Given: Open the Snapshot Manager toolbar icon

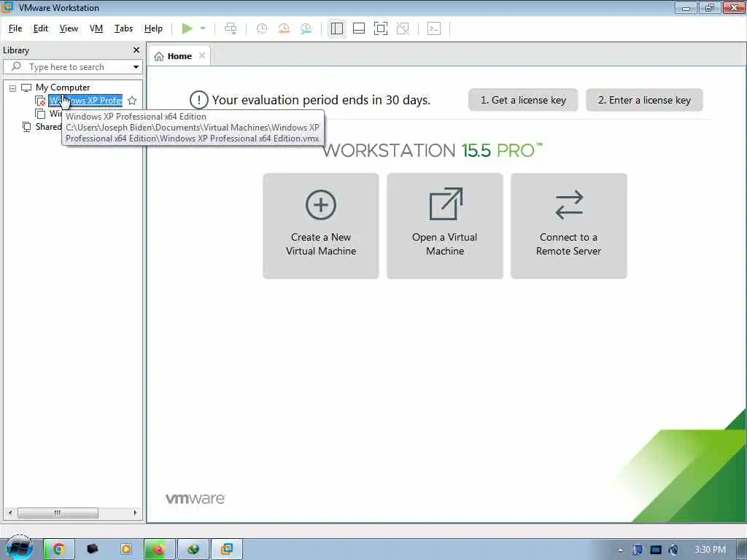Looking at the screenshot, I should [306, 28].
